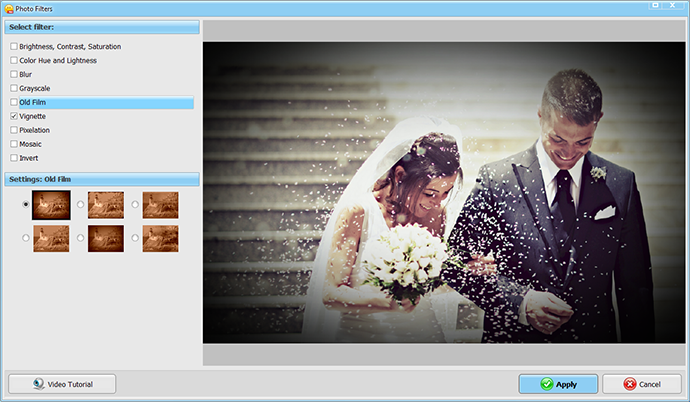Tick the Old Film checkbox
This screenshot has height=402, width=690.
coord(14,102)
